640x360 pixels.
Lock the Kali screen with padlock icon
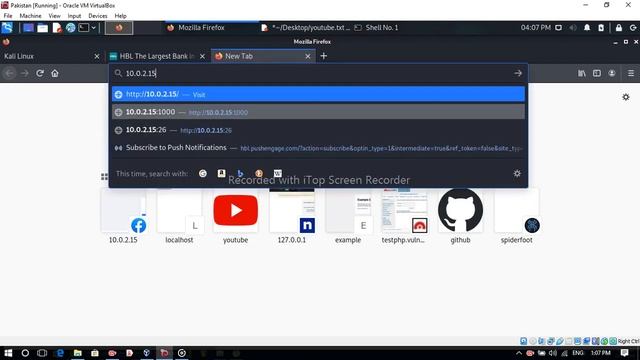tap(619, 28)
